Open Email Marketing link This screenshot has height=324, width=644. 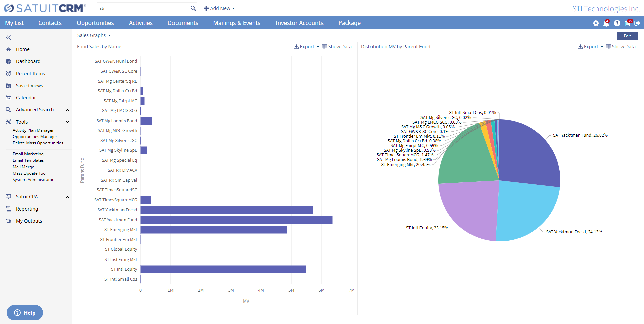pyautogui.click(x=28, y=154)
